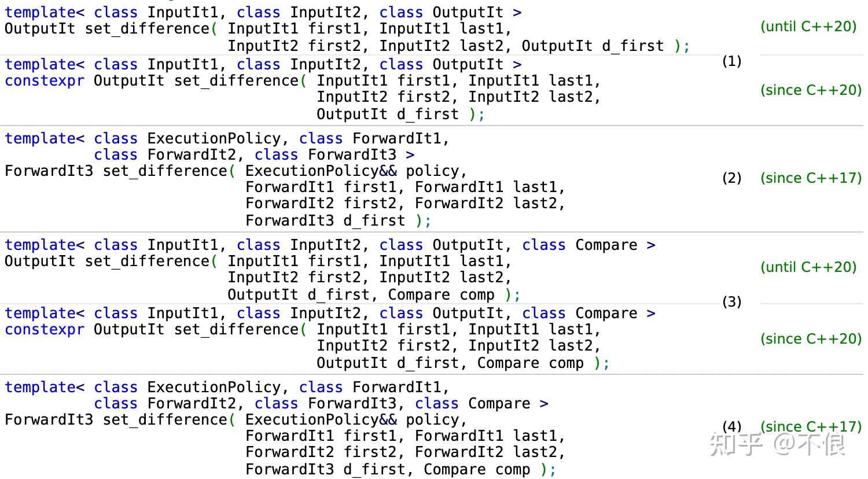Select the "(until C++20)" note beside overload (1)
Viewport: 868px width, 479px height.
pos(808,27)
